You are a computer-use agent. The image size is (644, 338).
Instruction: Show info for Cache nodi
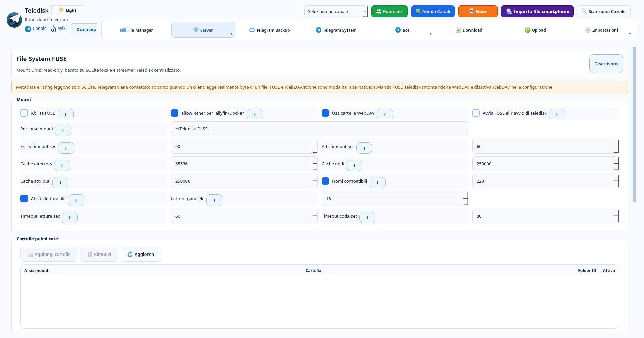pyautogui.click(x=354, y=165)
